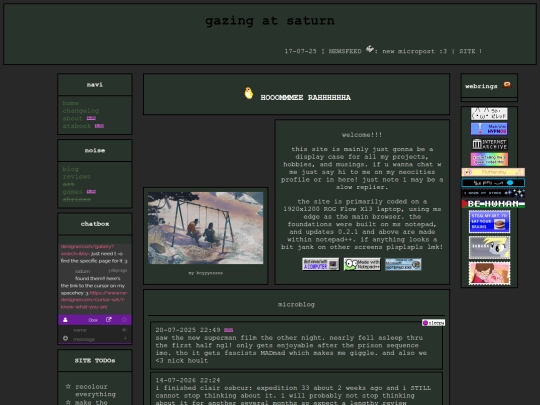Click the BE HUMAN flag banner
Viewport: 540px width, 405px height.
coord(493,204)
